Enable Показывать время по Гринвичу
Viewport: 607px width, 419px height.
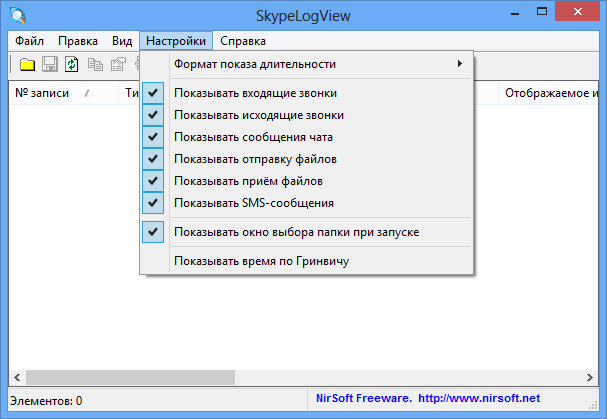306,261
